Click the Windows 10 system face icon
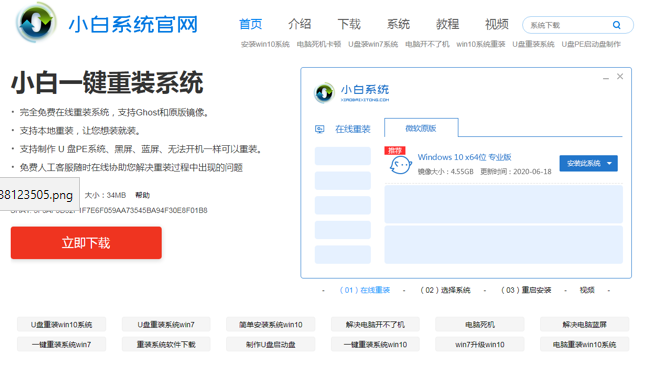 (x=400, y=165)
